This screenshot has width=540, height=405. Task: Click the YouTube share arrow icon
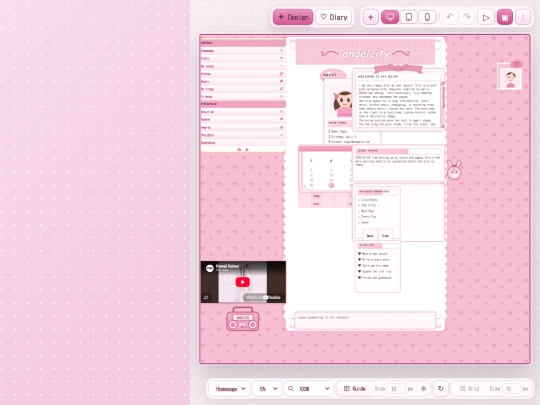(x=206, y=297)
